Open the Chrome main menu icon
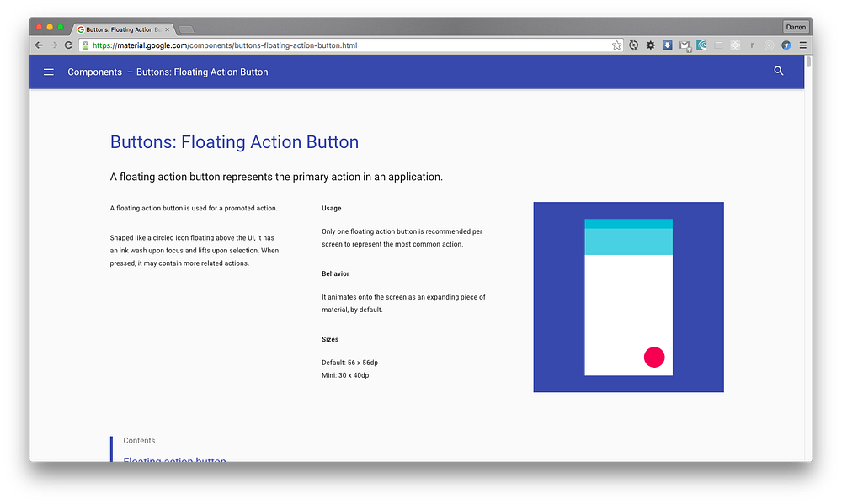The width and height of the screenshot is (842, 504). point(802,45)
